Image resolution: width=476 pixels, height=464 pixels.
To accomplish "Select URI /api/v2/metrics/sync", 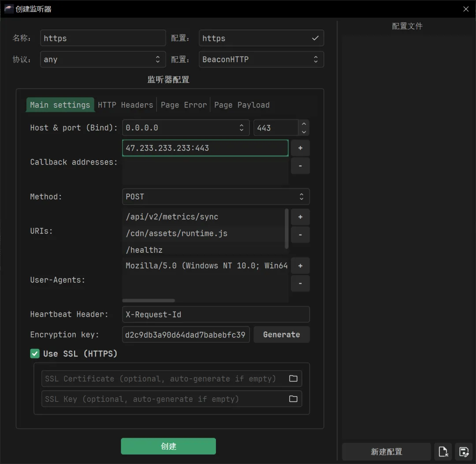I will (x=203, y=217).
